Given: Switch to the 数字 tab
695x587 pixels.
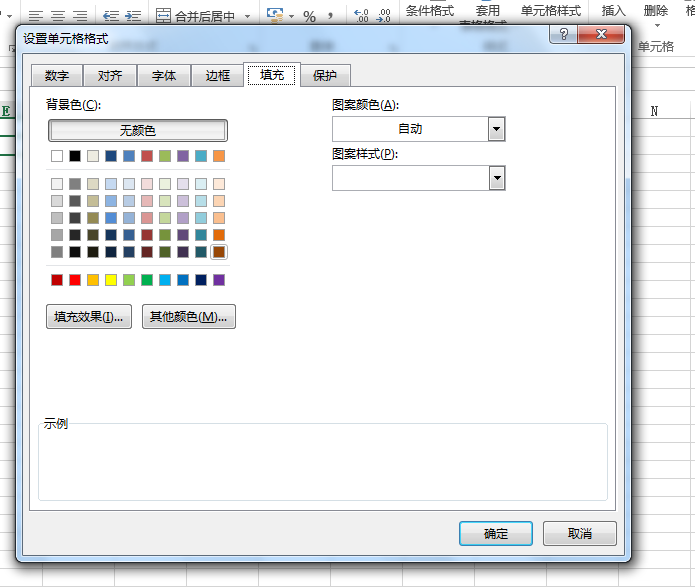Looking at the screenshot, I should click(57, 75).
